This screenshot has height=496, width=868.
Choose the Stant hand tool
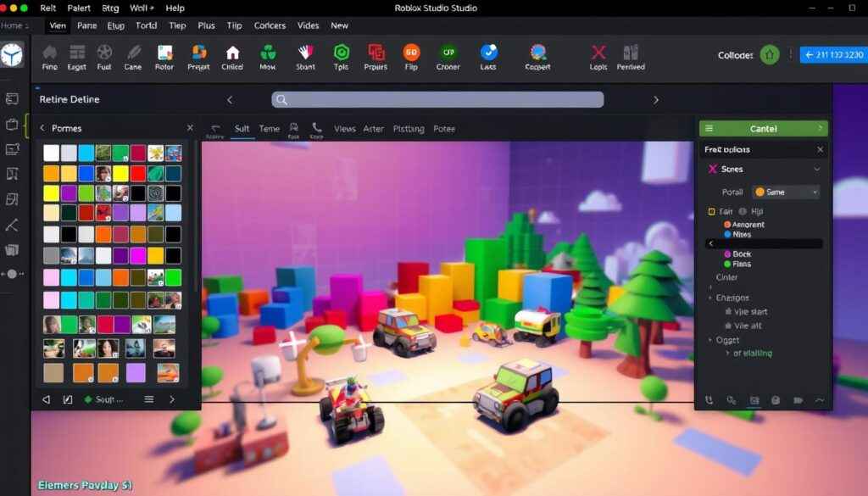[305, 58]
